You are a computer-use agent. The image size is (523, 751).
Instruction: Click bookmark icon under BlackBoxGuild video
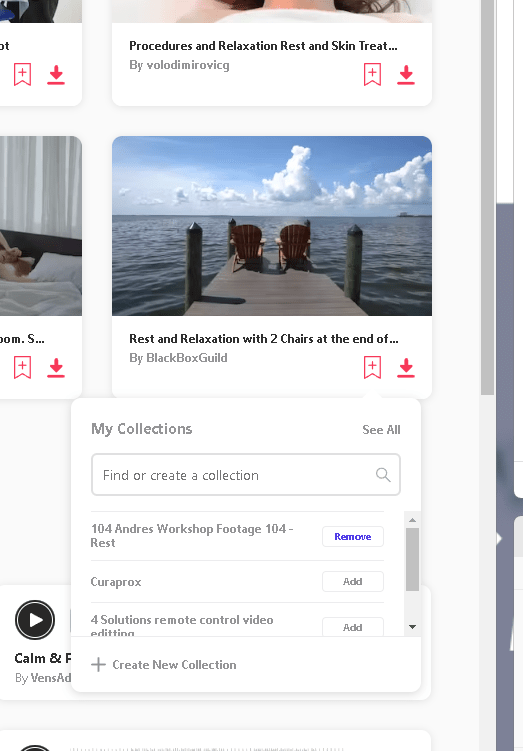pos(372,367)
